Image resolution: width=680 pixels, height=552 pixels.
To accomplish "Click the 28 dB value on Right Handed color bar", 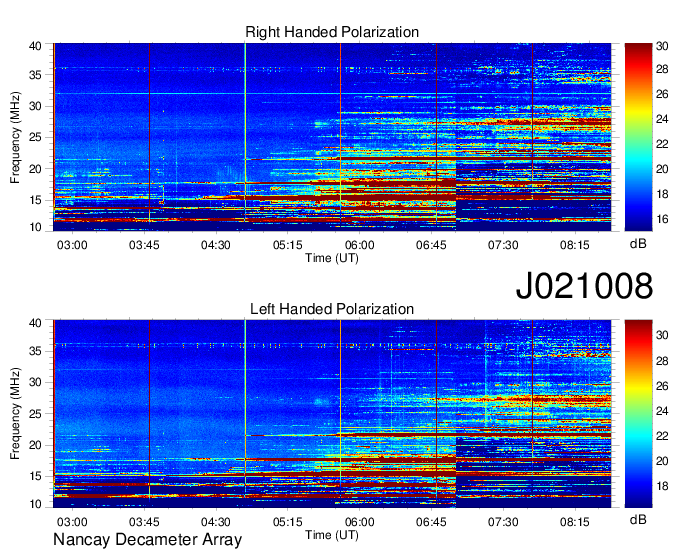I will tap(662, 69).
